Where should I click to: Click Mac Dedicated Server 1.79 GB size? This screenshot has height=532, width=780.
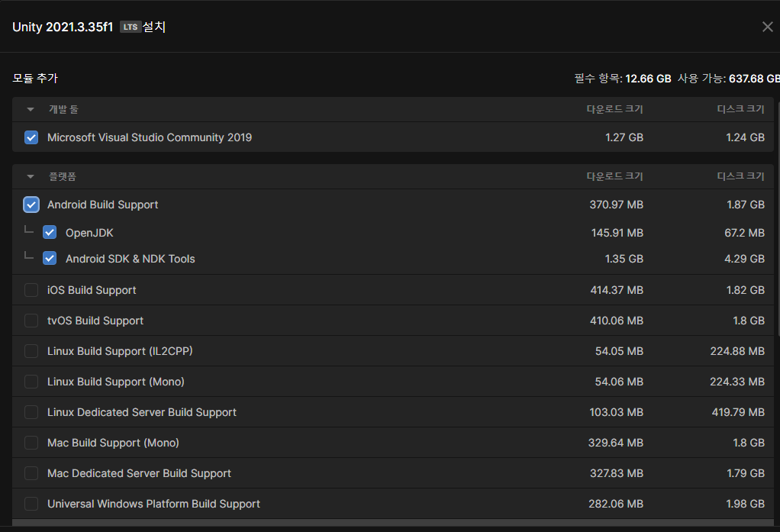(x=746, y=473)
